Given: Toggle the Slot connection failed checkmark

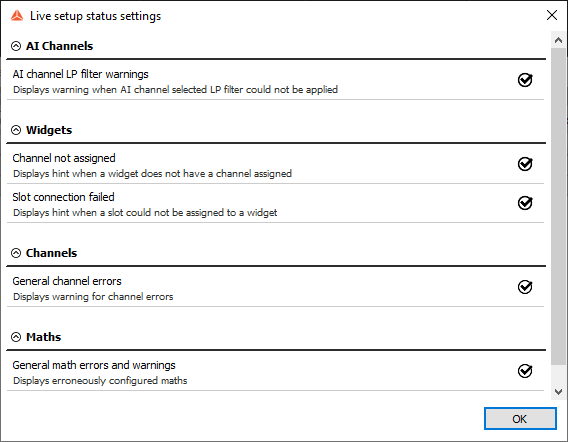Looking at the screenshot, I should pyautogui.click(x=525, y=203).
